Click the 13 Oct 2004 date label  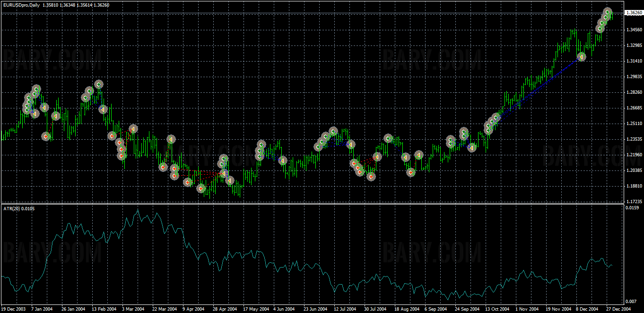(x=497, y=309)
